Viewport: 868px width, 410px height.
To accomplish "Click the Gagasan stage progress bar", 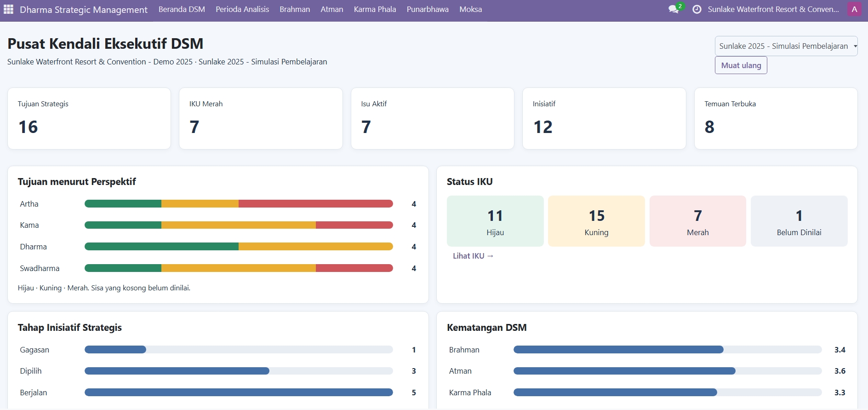I will (x=239, y=350).
